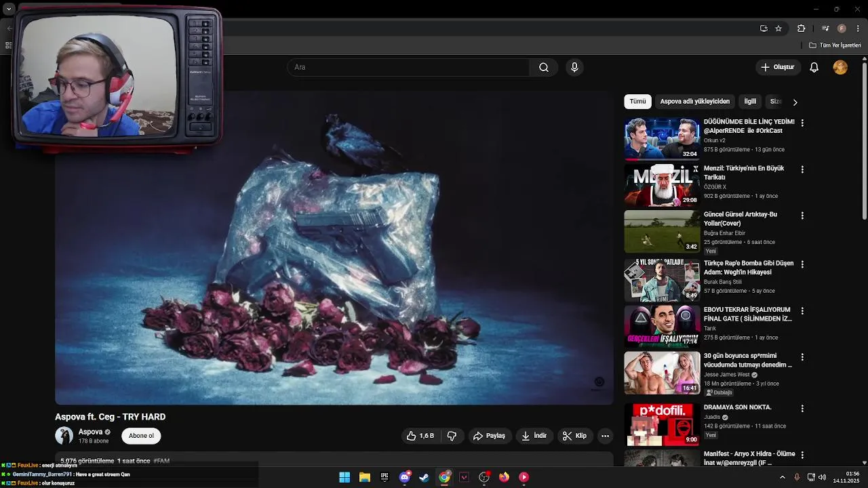
Task: Click the Klip clip button
Action: (x=574, y=436)
